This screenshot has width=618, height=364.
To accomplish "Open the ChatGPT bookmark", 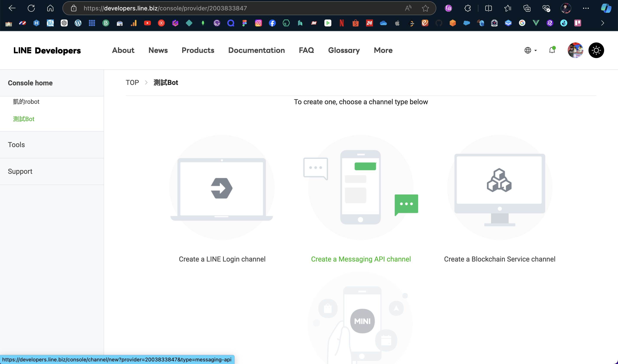I will click(64, 23).
